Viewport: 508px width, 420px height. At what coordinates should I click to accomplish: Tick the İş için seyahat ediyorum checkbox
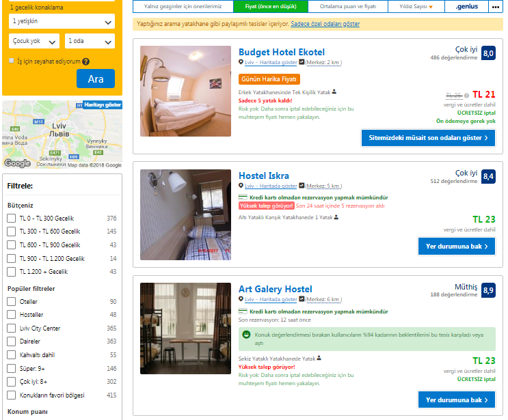coord(12,61)
